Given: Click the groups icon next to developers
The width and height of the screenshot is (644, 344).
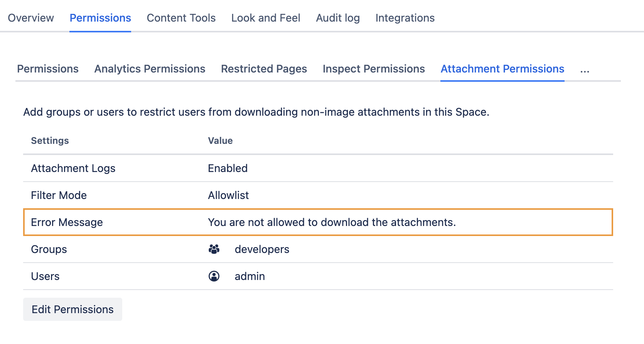Looking at the screenshot, I should pos(214,249).
